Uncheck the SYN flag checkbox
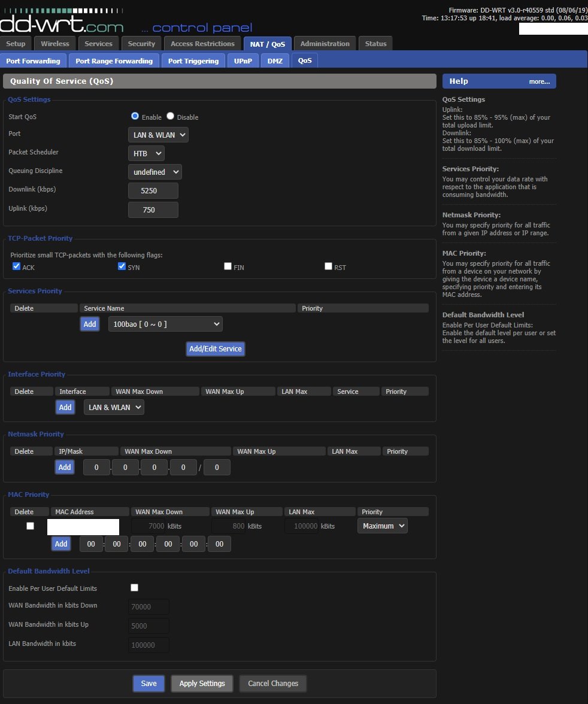The height and width of the screenshot is (704, 588). click(x=122, y=266)
